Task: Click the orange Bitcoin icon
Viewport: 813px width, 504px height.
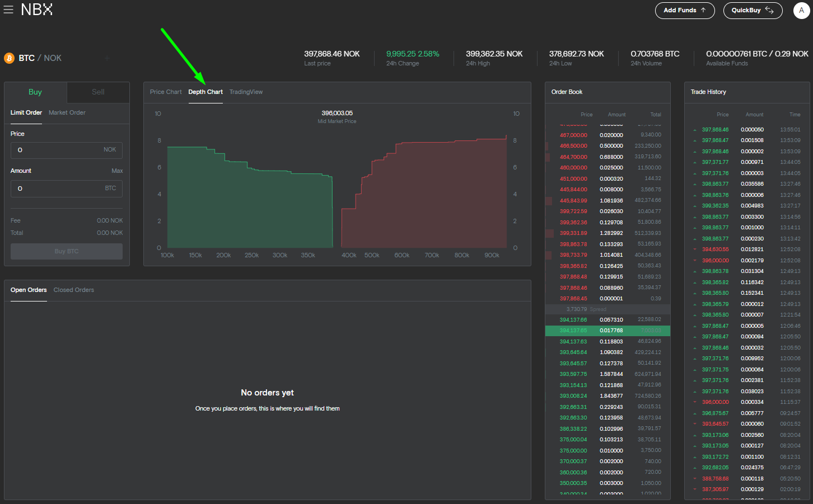Action: tap(10, 58)
